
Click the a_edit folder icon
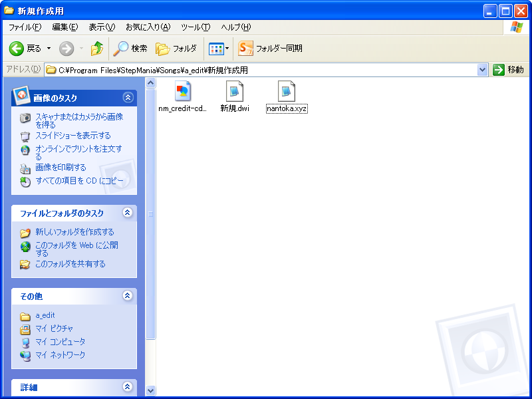coord(25,317)
